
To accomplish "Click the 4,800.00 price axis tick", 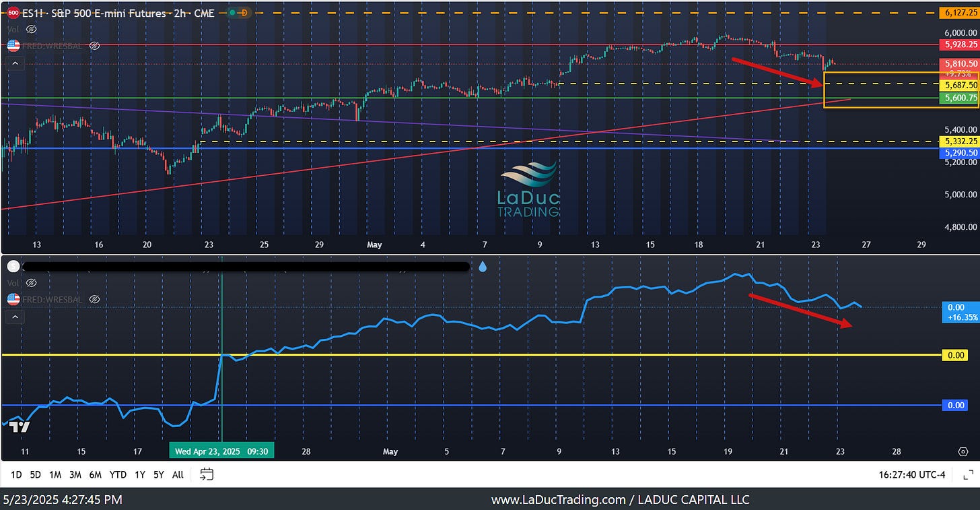I will [960, 227].
